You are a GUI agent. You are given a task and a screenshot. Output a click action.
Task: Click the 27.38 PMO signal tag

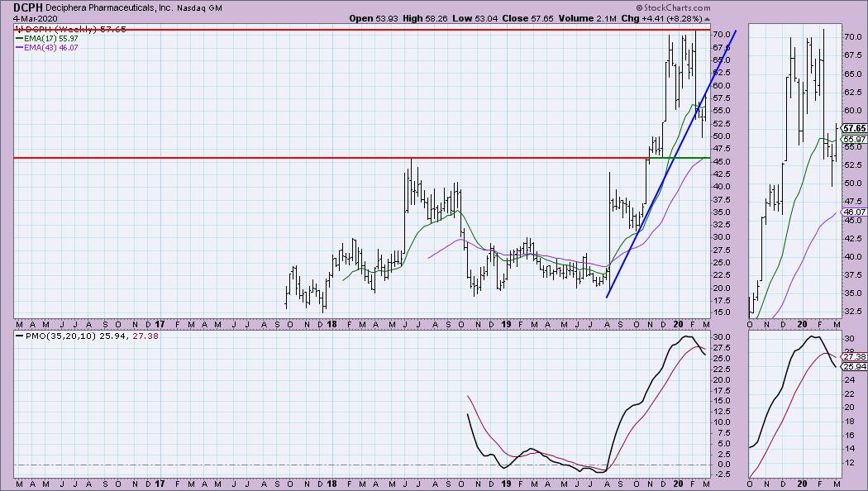pos(854,357)
